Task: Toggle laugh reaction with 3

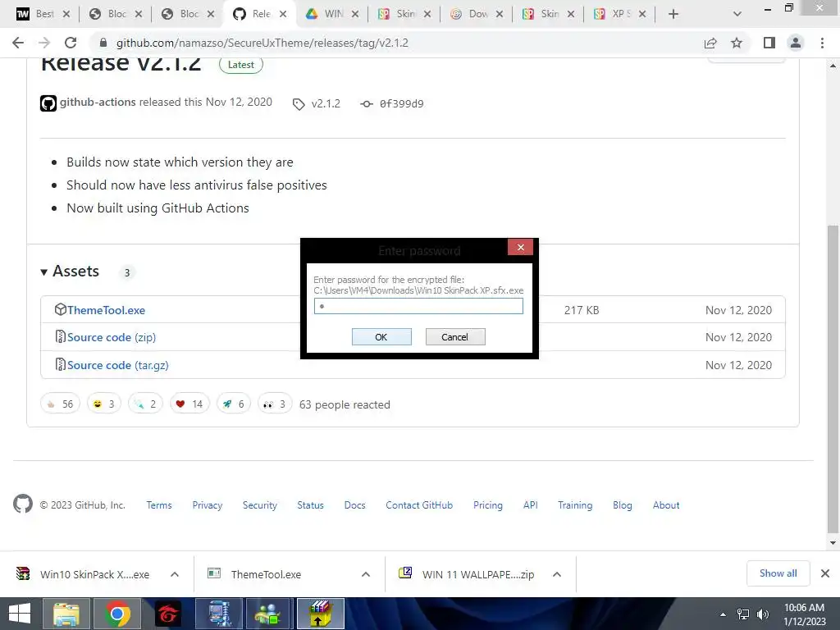Action: pyautogui.click(x=104, y=404)
